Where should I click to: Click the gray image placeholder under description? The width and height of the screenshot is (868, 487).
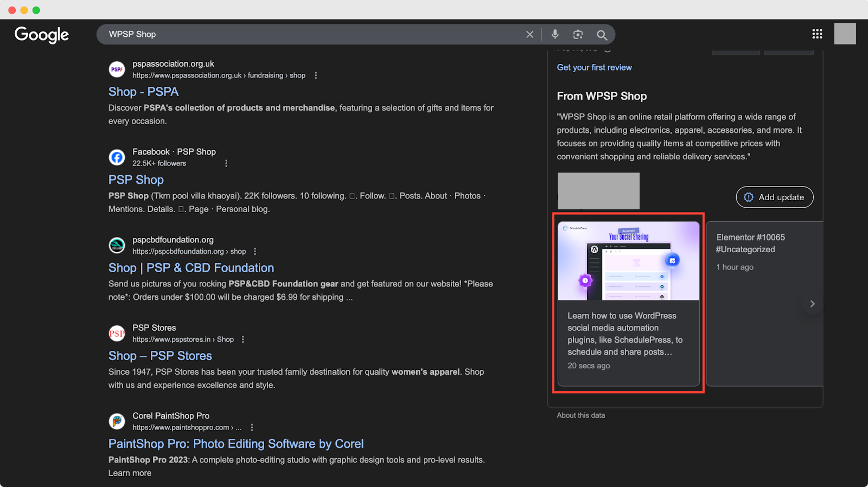click(598, 191)
